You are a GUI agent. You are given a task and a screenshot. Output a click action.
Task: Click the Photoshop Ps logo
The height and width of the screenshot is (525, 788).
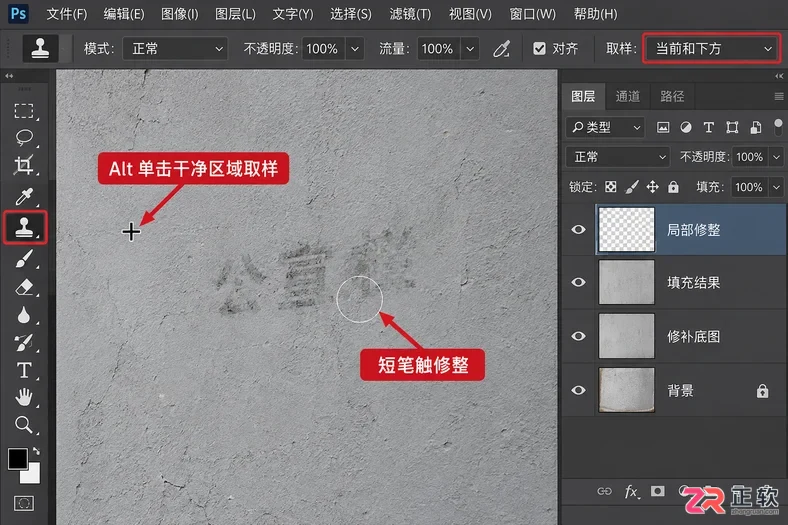point(19,14)
